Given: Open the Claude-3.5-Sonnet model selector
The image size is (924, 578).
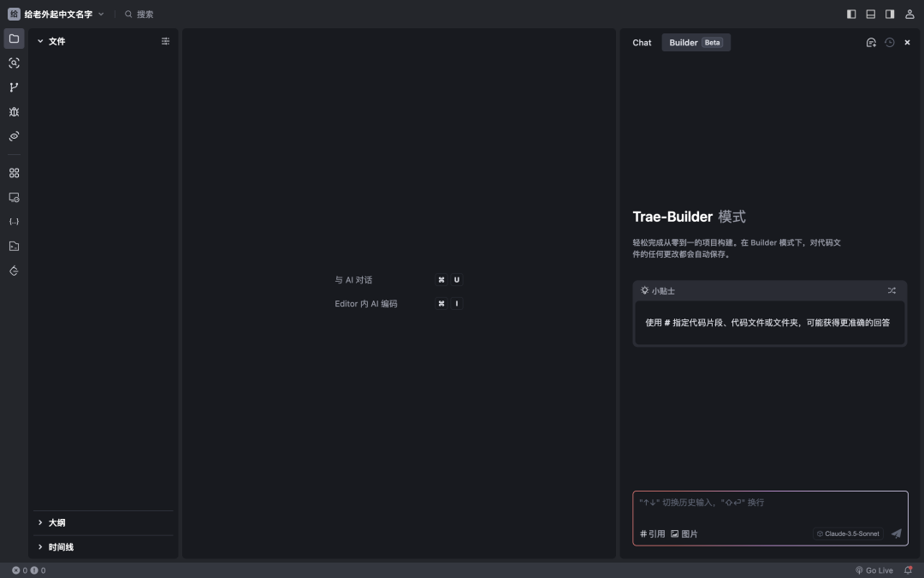Looking at the screenshot, I should click(847, 533).
